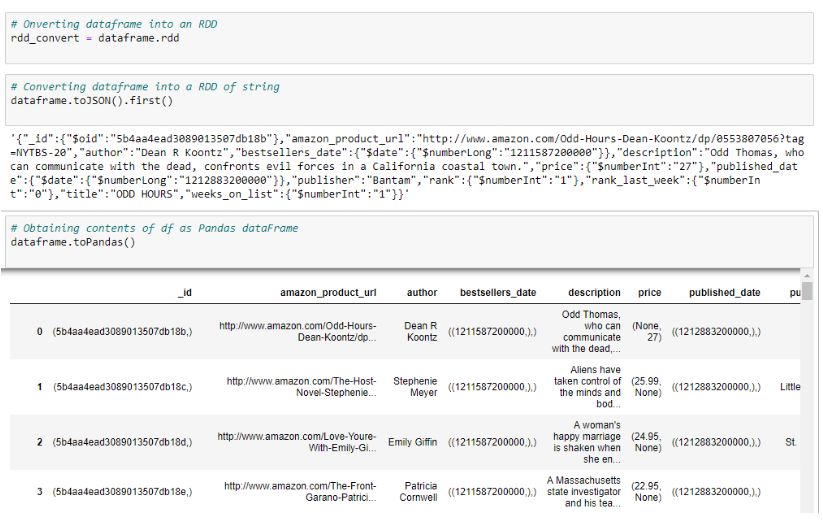The height and width of the screenshot is (521, 823).
Task: Click the price column header
Action: (649, 293)
